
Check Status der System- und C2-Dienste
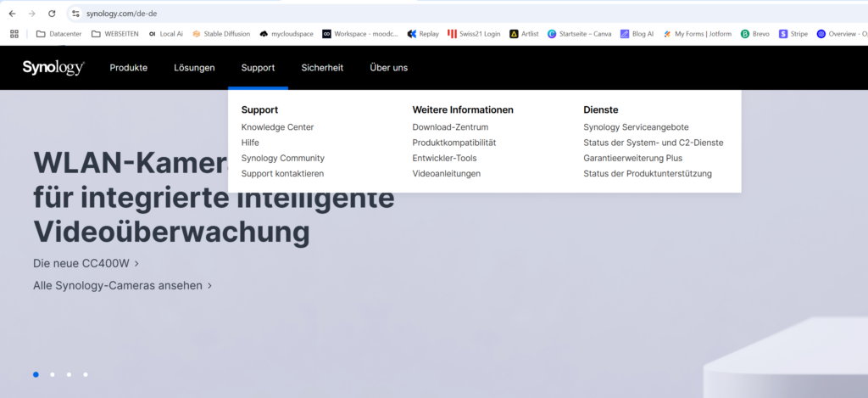click(654, 143)
